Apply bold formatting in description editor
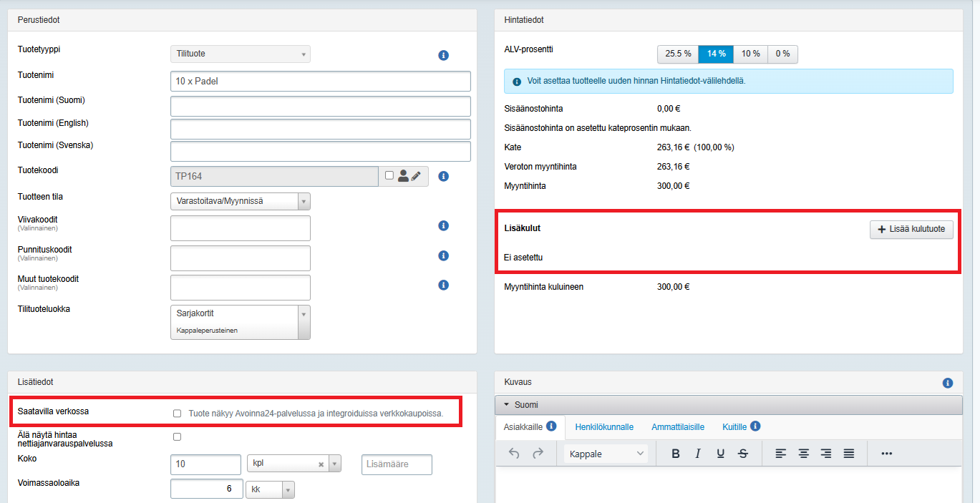 (x=675, y=454)
